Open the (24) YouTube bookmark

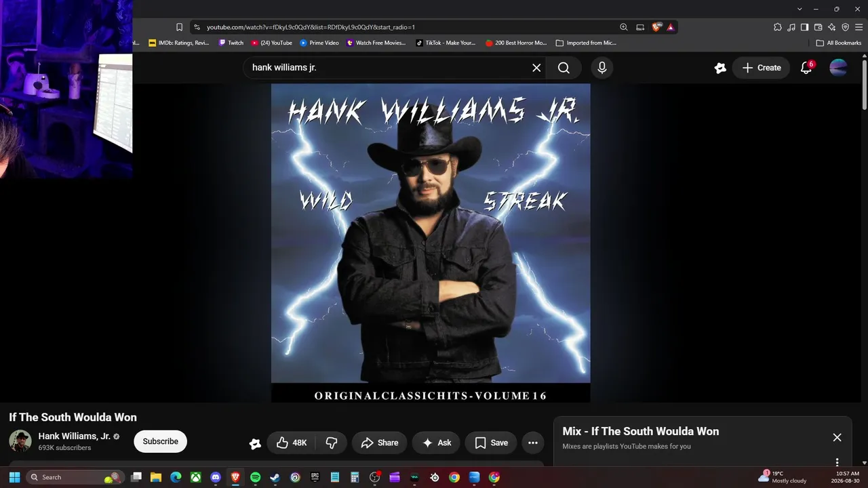tap(271, 43)
